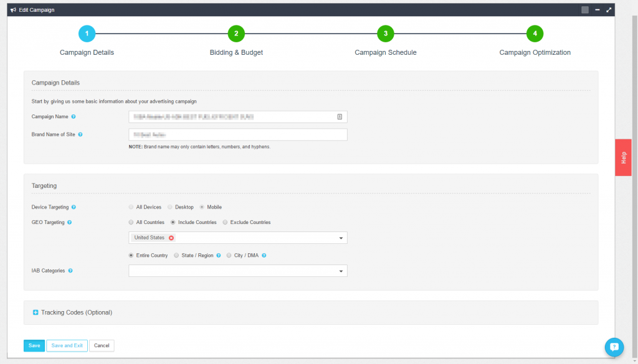Click the State / Region help icon
The image size is (638, 364).
tap(219, 256)
